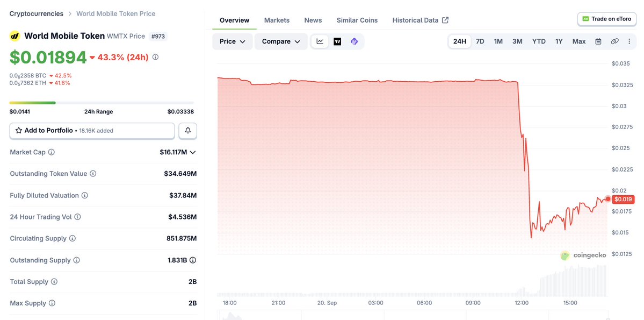Click World Mobile Token Price breadcrumb

coord(116,13)
